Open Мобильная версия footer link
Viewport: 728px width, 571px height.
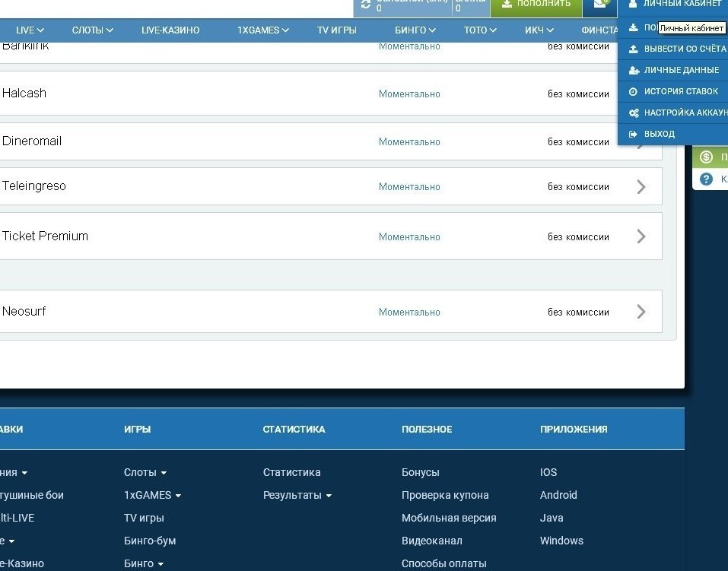pos(449,518)
